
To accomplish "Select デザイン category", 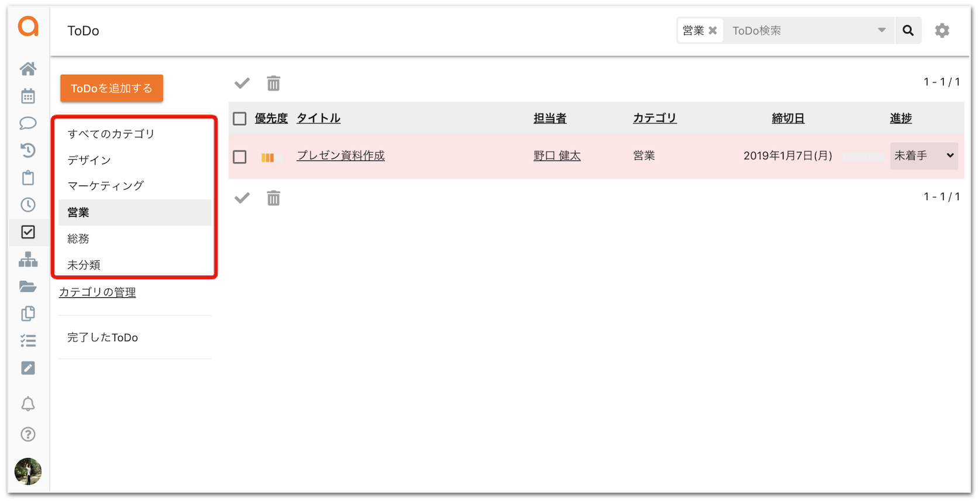I will (135, 160).
